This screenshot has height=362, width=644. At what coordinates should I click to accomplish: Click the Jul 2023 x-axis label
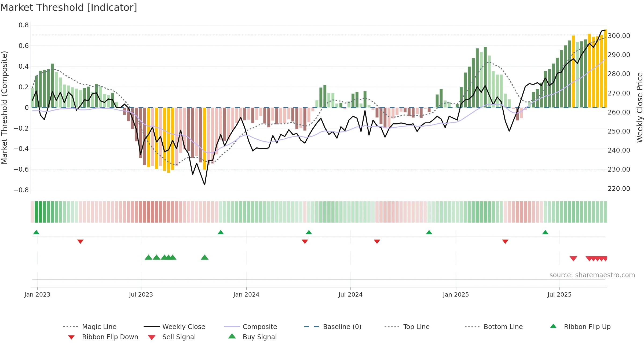click(x=141, y=294)
